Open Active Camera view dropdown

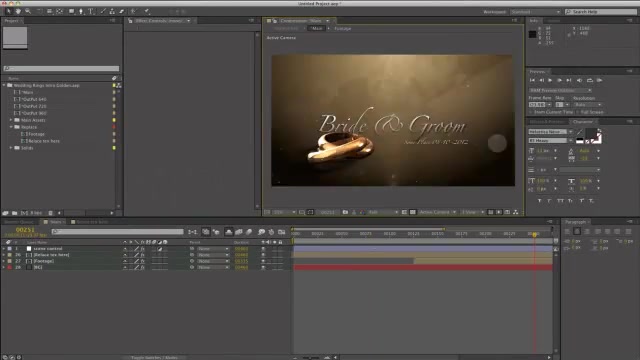[x=437, y=212]
